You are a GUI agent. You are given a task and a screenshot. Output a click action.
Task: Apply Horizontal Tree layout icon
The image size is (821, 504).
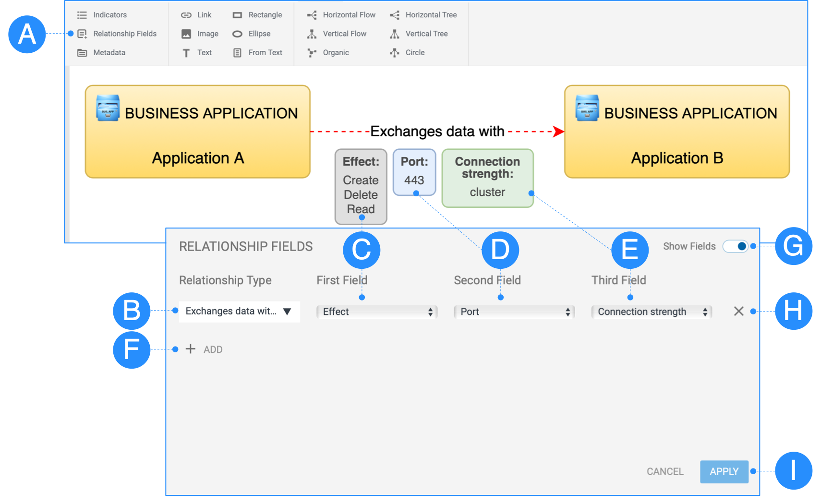coord(395,15)
